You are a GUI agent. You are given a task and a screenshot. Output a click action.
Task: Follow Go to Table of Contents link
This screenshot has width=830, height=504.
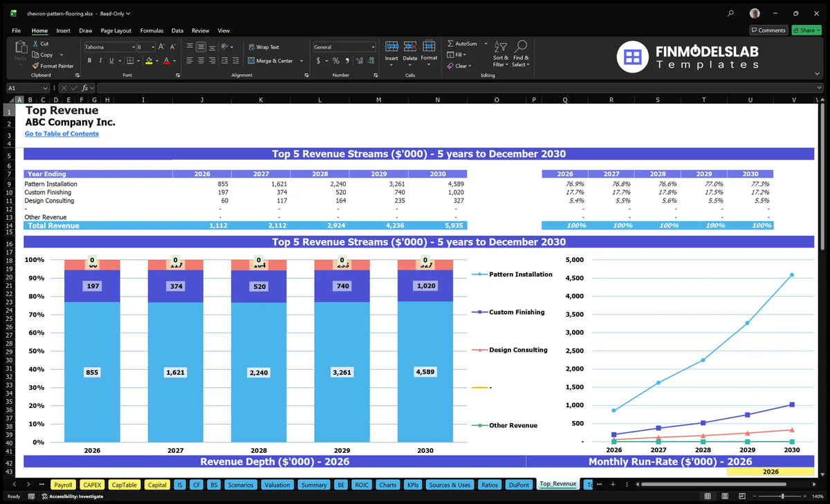62,133
